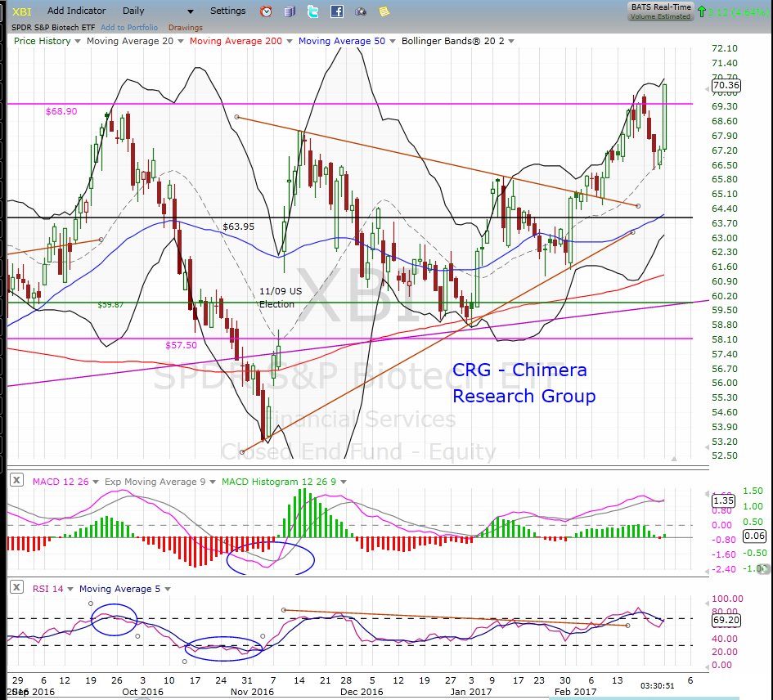This screenshot has height=700, width=773.
Task: Click the SPDR S&P Biotech ETF name
Action: tap(53, 28)
